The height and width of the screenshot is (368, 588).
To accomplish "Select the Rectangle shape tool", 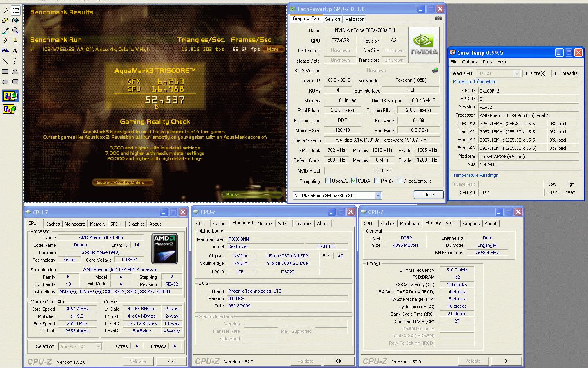I will tap(5, 72).
